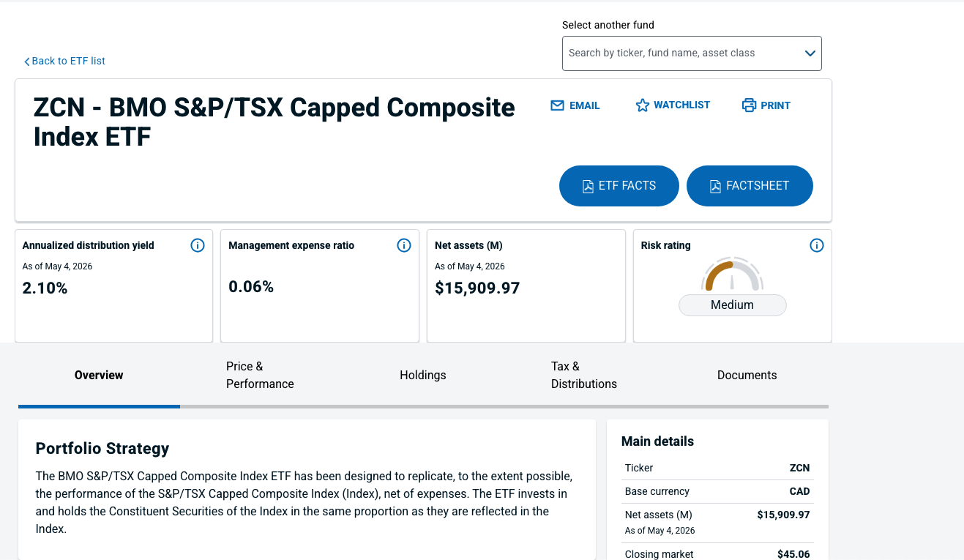964x560 pixels.
Task: Switch to Price & Performance tab
Action: (x=260, y=375)
